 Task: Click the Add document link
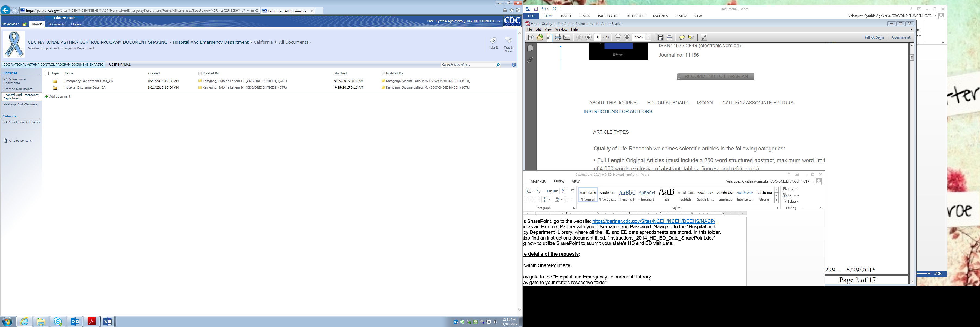[59, 97]
